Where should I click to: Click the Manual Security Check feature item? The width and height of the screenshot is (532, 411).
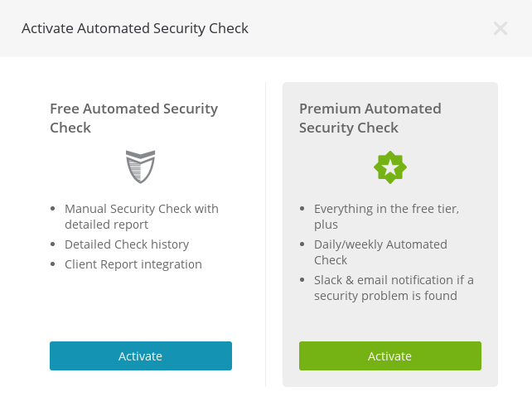141,216
